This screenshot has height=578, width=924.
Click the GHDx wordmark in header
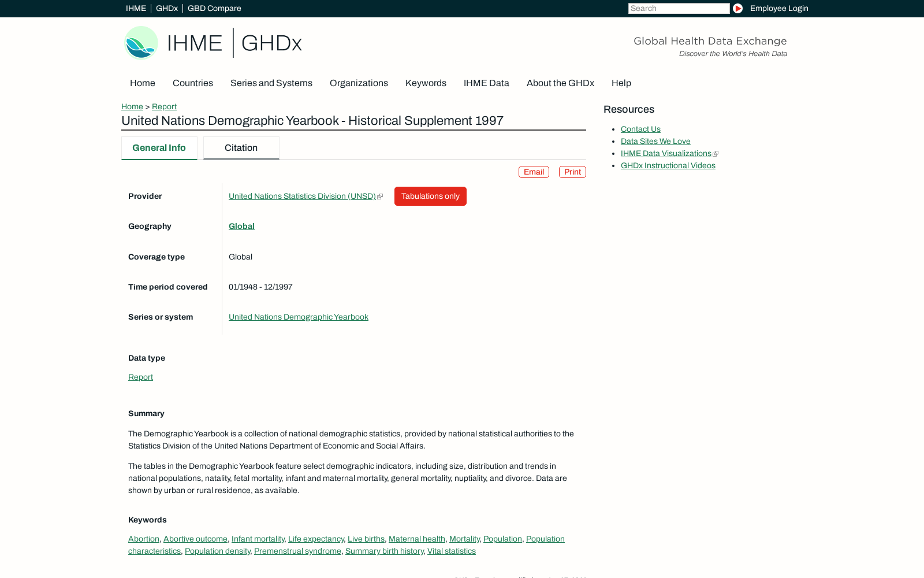pyautogui.click(x=271, y=43)
